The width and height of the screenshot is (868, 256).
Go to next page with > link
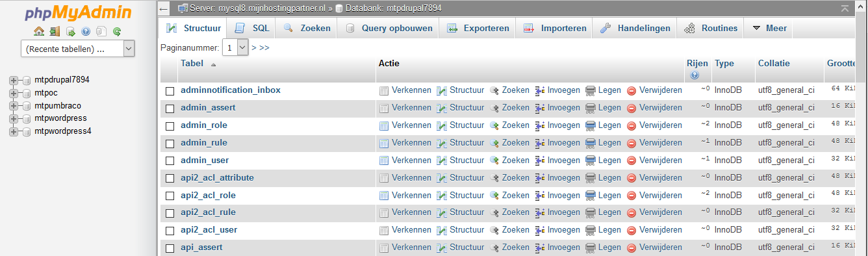[254, 47]
